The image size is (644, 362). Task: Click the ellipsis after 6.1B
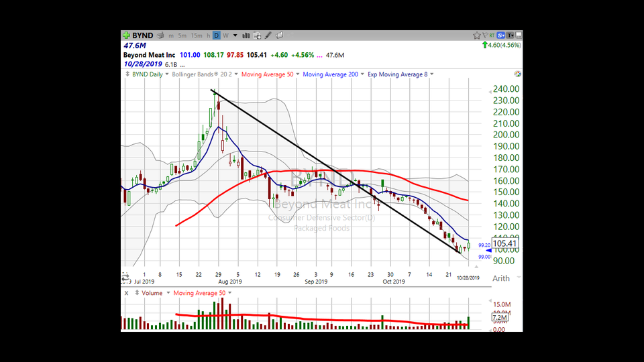[x=182, y=66]
